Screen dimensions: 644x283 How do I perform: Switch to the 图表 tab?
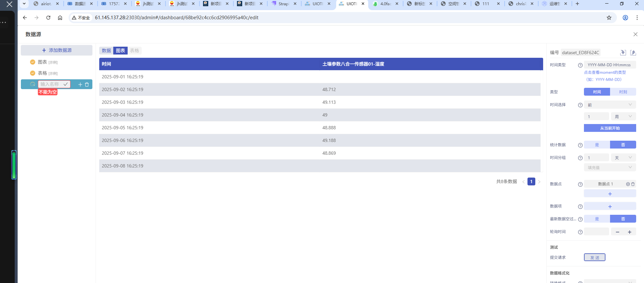tap(120, 51)
